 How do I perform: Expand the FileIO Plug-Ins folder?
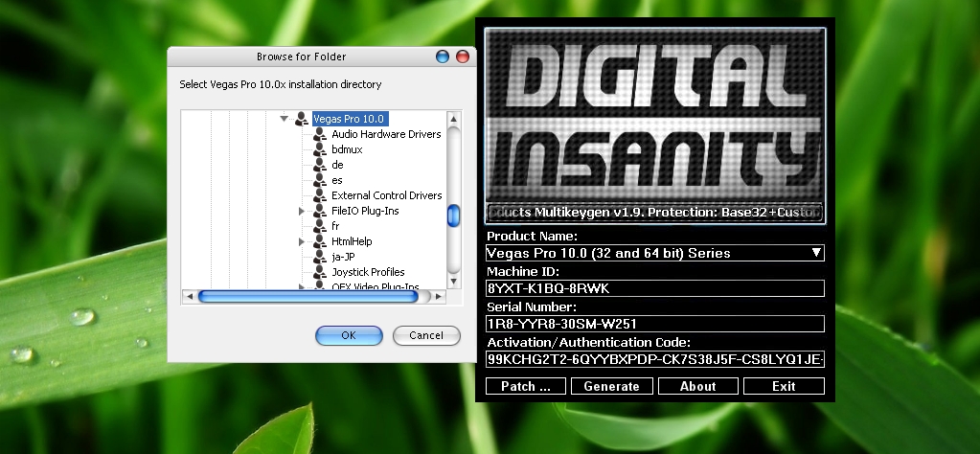pyautogui.click(x=302, y=211)
